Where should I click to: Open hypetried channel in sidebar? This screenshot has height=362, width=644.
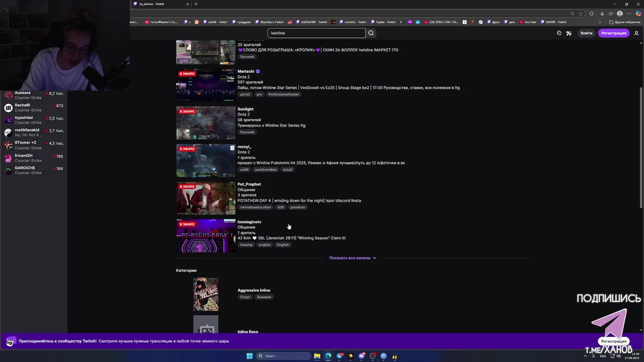pos(34,120)
